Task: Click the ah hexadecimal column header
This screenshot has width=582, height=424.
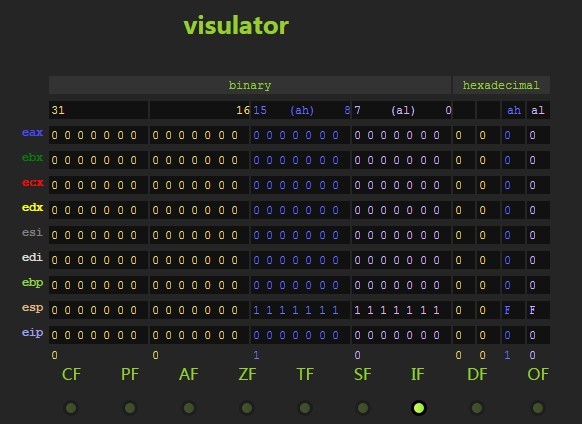Action: [x=514, y=110]
